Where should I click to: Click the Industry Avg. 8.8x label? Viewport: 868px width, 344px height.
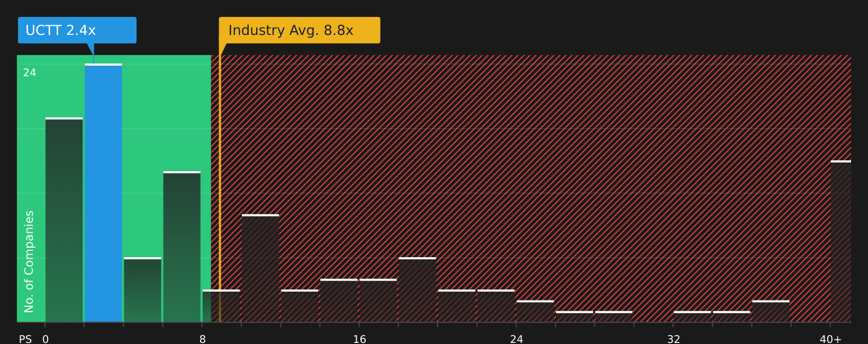click(300, 30)
